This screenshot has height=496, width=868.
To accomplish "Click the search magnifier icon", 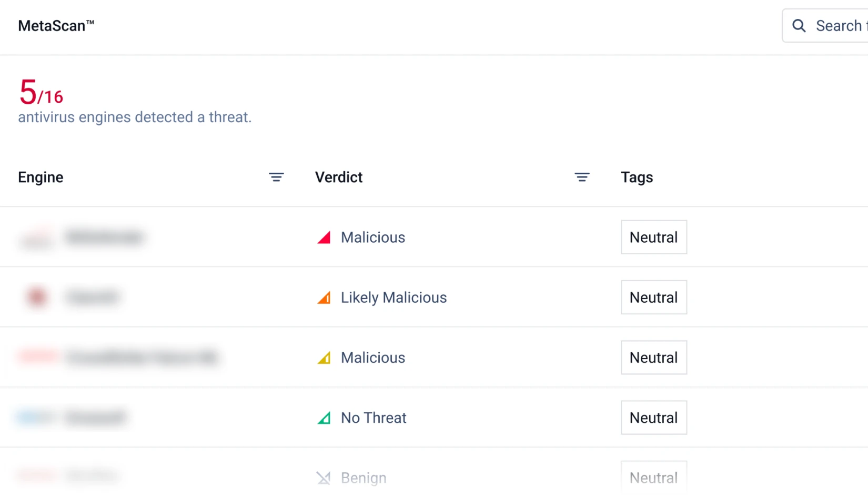I will pyautogui.click(x=799, y=26).
